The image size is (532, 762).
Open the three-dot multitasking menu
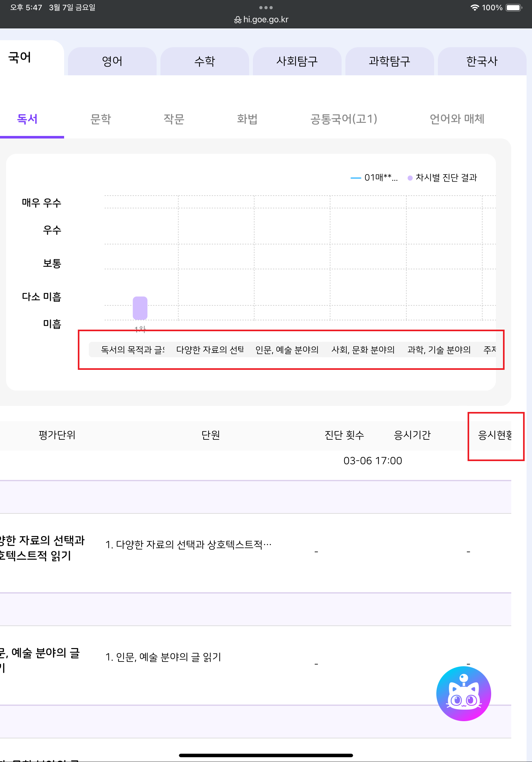pos(266,7)
